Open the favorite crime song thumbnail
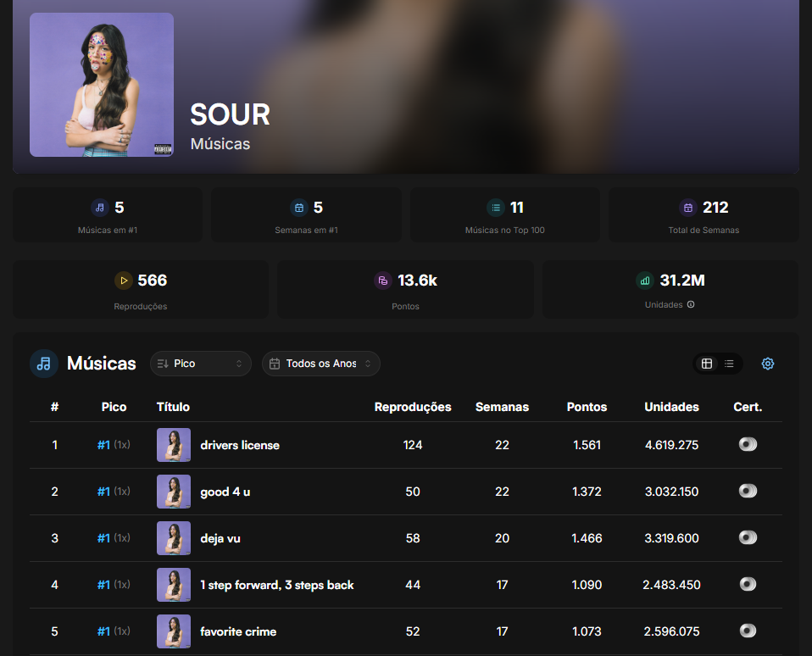812x656 pixels. coord(174,631)
